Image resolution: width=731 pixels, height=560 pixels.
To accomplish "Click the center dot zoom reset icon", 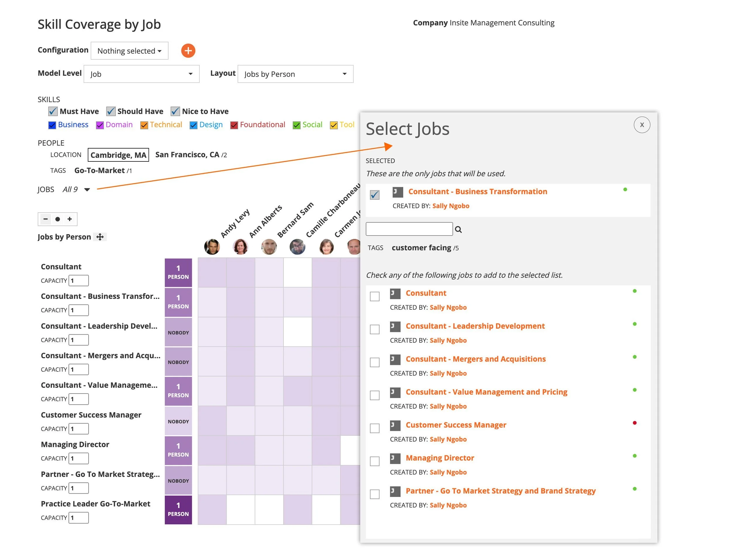I will pyautogui.click(x=58, y=219).
